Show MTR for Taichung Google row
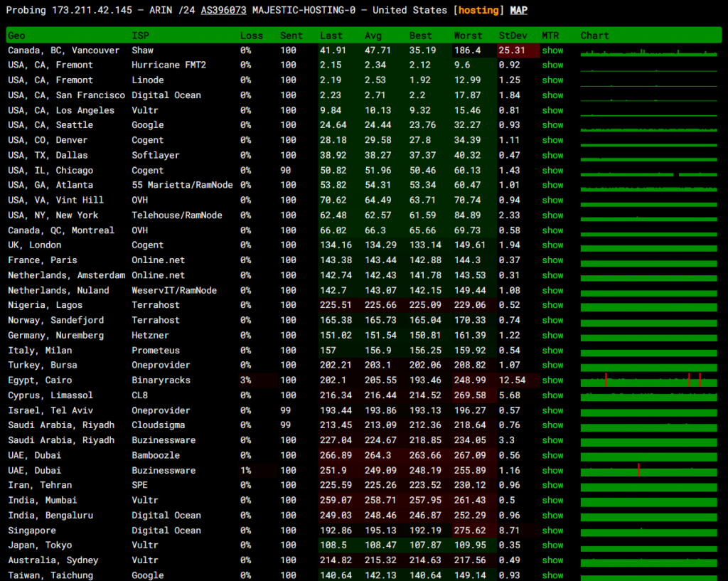Image resolution: width=728 pixels, height=581 pixels. (x=552, y=575)
